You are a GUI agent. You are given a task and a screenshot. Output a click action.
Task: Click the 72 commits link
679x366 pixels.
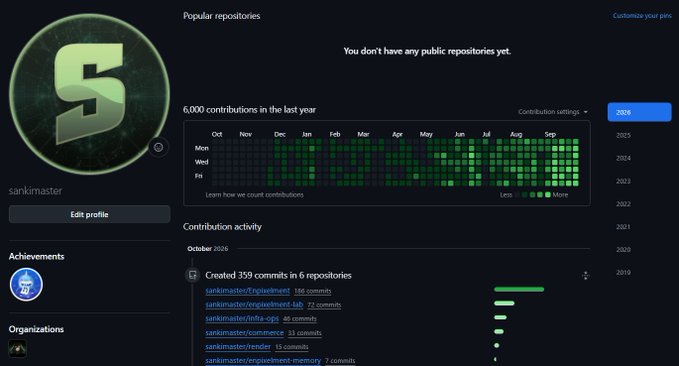324,305
